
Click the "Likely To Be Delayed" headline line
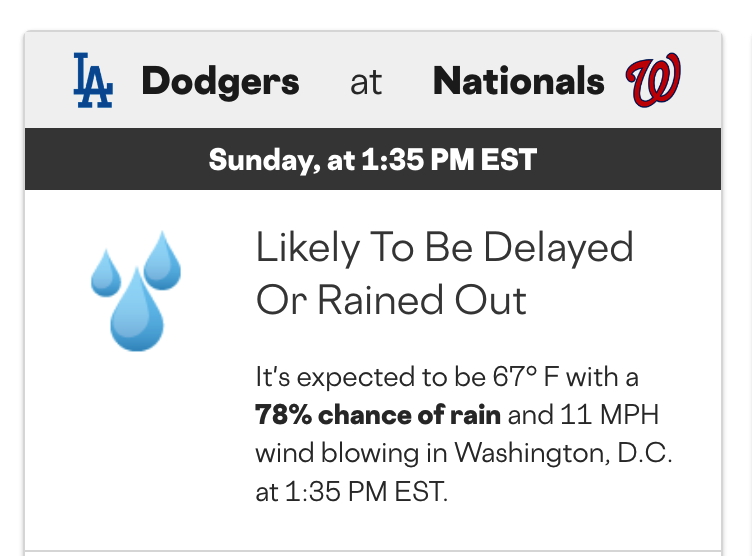pyautogui.click(x=444, y=248)
